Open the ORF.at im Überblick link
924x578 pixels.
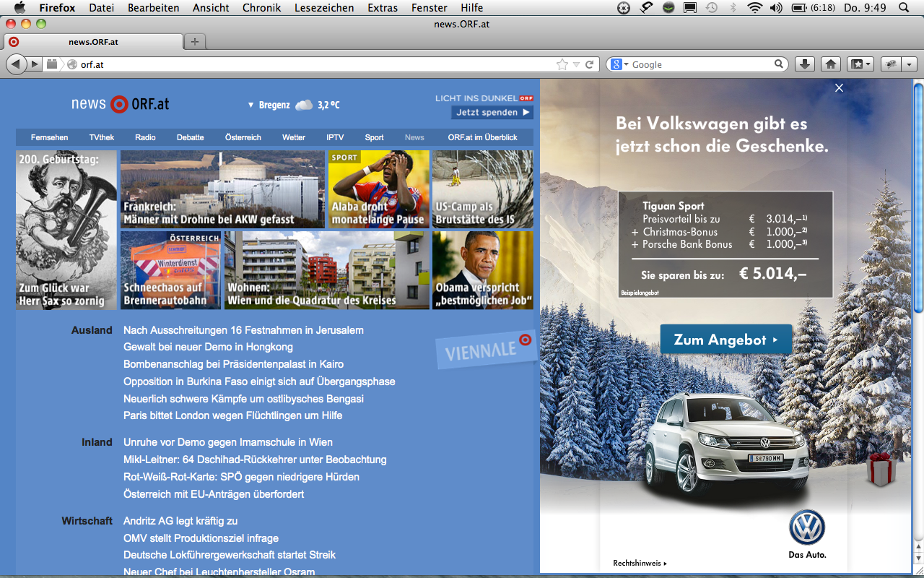(x=482, y=137)
